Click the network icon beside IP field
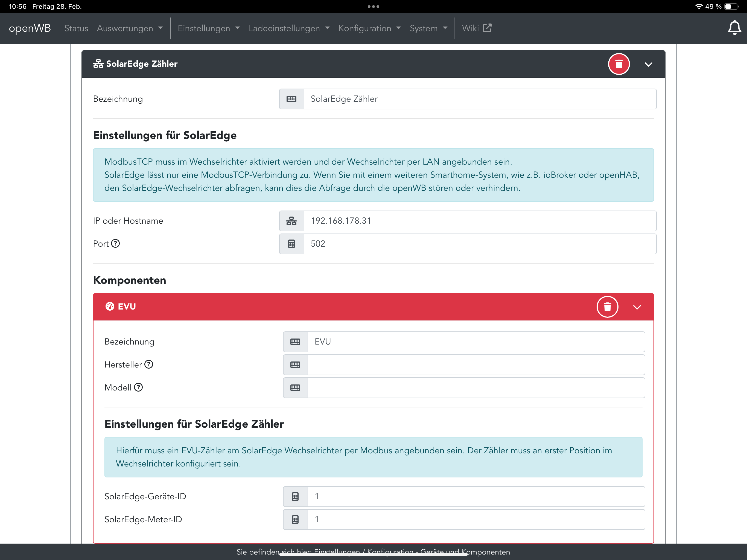Viewport: 747px width, 560px height. 291,221
